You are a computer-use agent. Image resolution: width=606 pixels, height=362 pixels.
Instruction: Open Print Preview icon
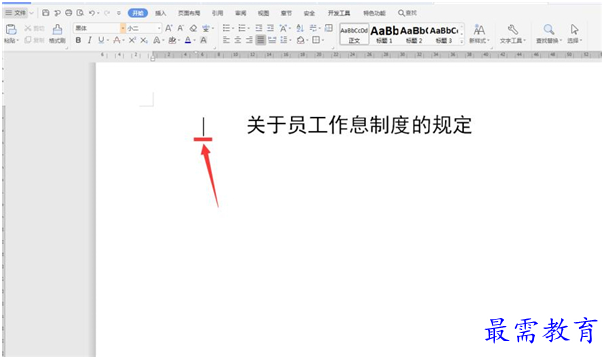(80, 13)
